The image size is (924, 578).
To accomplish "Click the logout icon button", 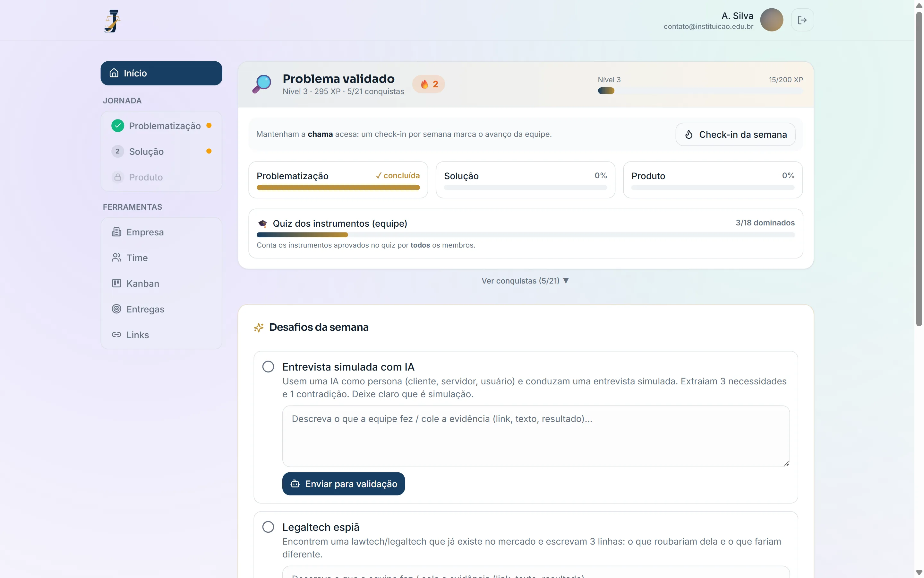I will [x=802, y=20].
